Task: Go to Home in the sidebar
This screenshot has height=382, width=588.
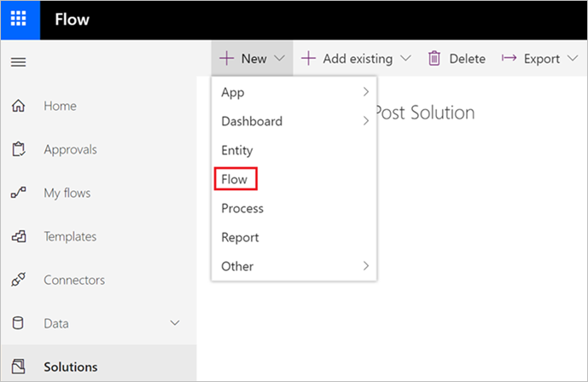Action: click(60, 106)
